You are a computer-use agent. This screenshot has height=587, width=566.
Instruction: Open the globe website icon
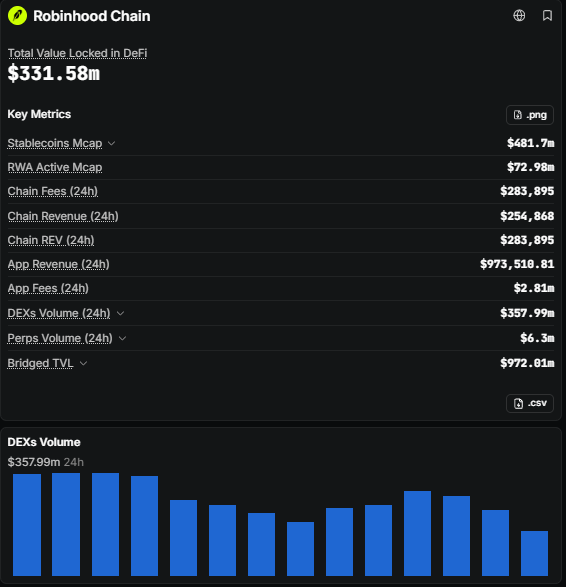tap(519, 15)
